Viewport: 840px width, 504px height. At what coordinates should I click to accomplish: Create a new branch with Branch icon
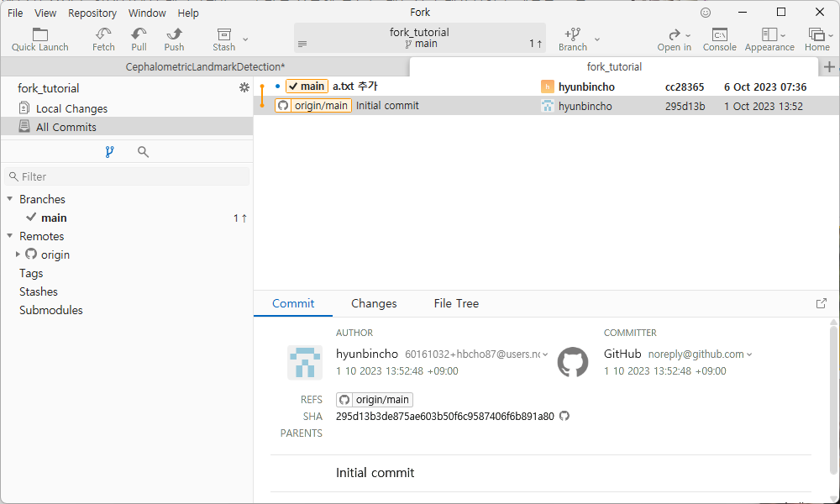pyautogui.click(x=573, y=39)
